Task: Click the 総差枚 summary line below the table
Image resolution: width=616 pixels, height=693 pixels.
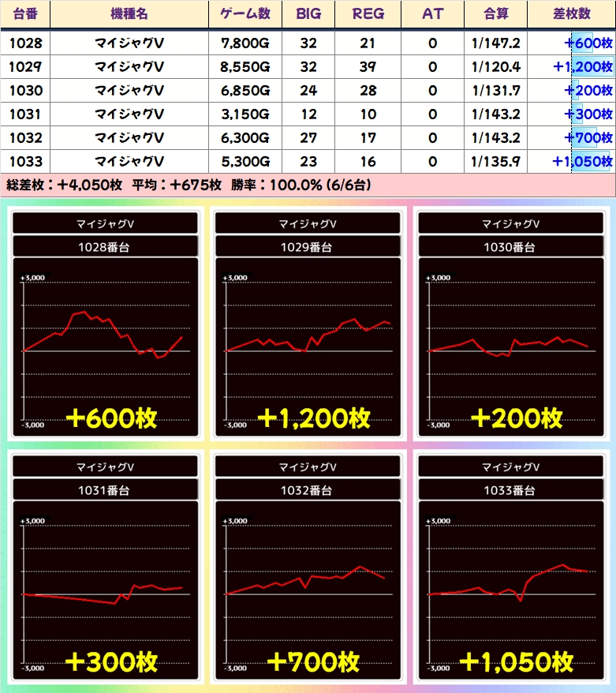Action: point(188,185)
